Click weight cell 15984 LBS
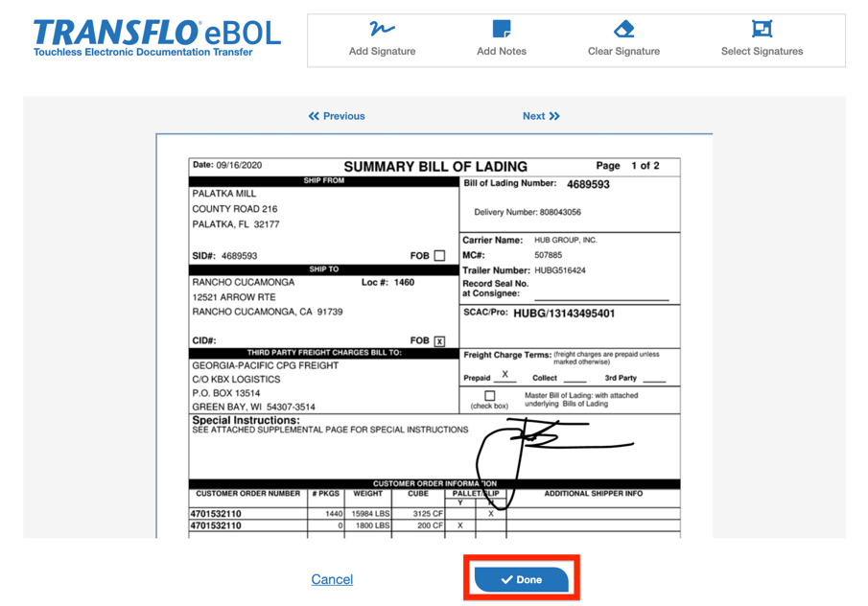 tap(370, 514)
